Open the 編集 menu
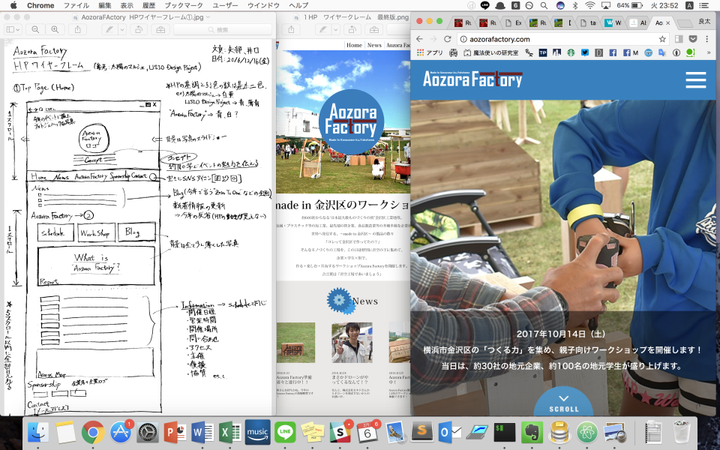The image size is (720, 450). (x=104, y=6)
